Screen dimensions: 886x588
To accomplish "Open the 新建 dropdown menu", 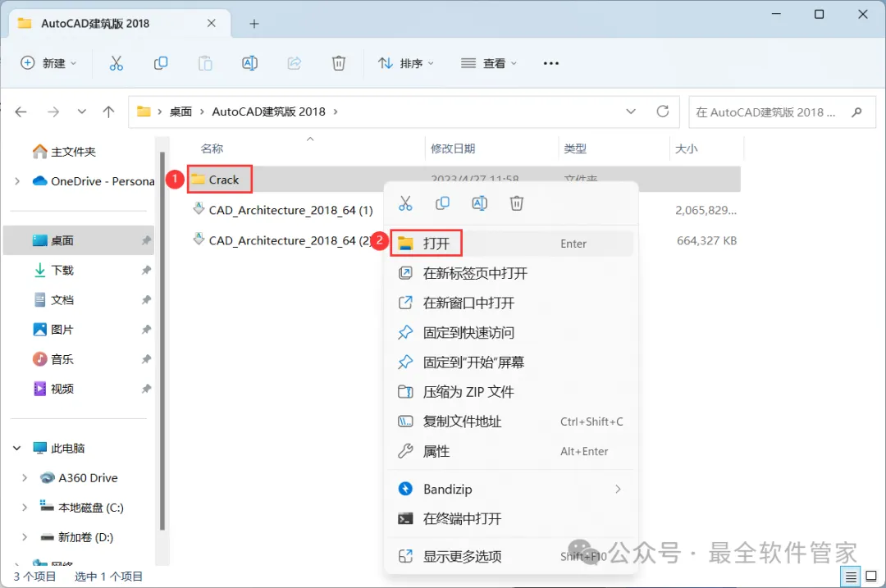I will coord(48,63).
